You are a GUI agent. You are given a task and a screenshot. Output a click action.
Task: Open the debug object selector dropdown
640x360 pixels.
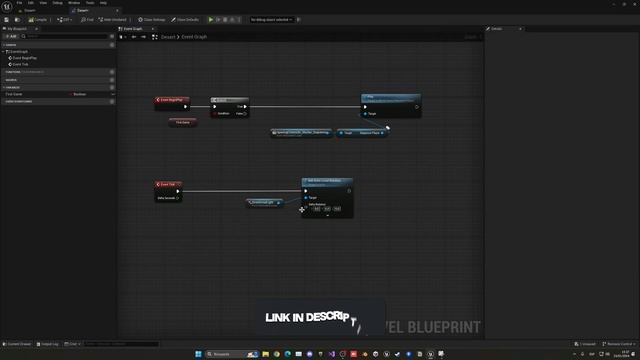coord(271,20)
